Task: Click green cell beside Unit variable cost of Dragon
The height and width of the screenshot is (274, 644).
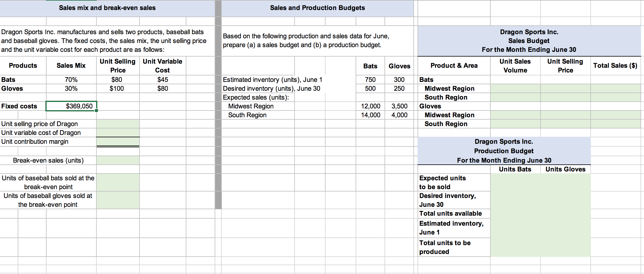Action: pos(118,133)
